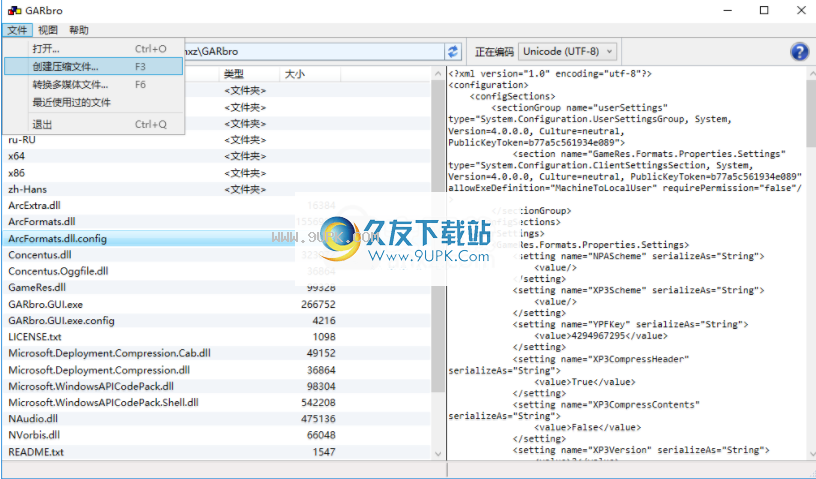
Task: Click the file list vertical scrollbar thumb
Action: click(438, 237)
